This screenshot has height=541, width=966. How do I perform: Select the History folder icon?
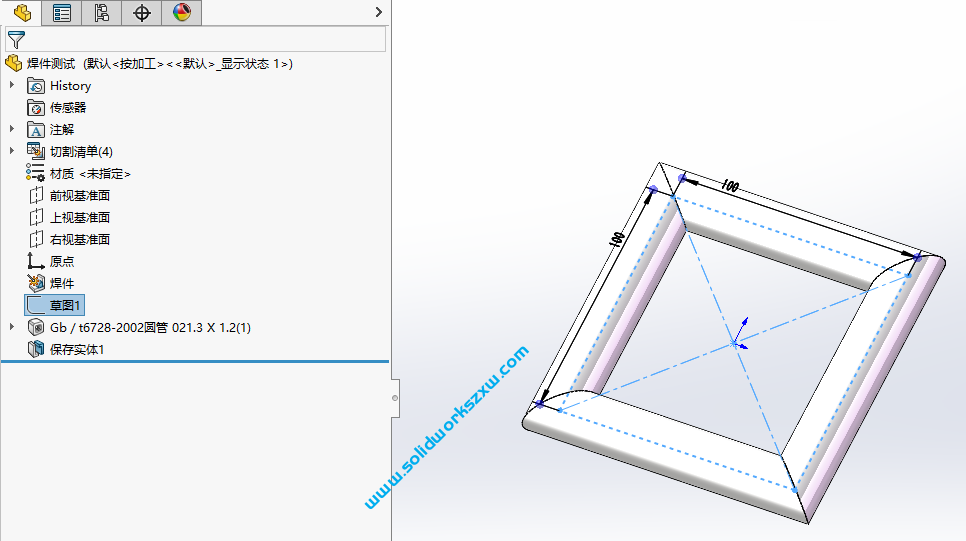[x=36, y=86]
